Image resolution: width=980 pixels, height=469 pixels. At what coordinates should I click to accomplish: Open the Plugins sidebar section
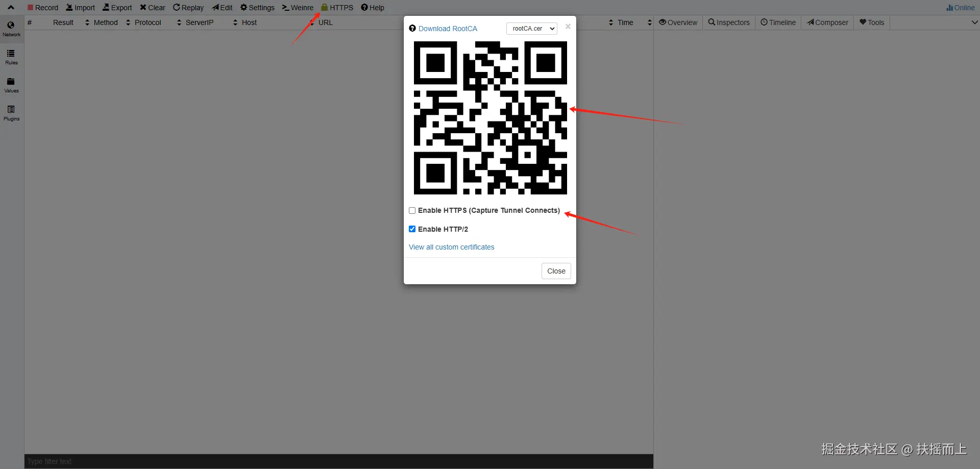click(11, 113)
